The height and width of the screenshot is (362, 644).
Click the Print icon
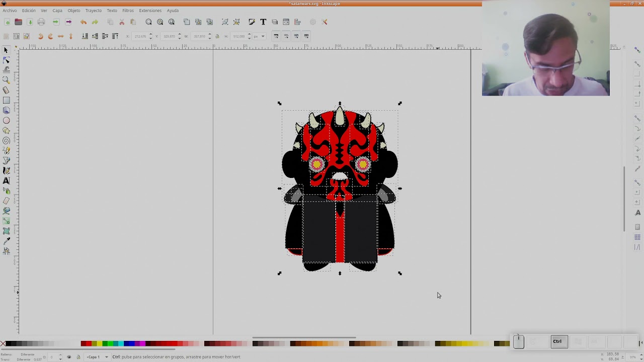(x=41, y=22)
